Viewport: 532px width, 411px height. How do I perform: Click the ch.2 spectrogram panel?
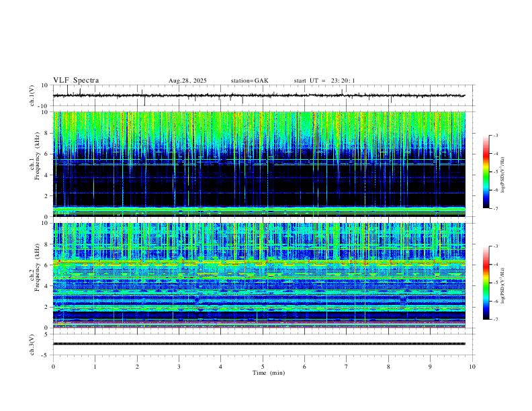(259, 275)
